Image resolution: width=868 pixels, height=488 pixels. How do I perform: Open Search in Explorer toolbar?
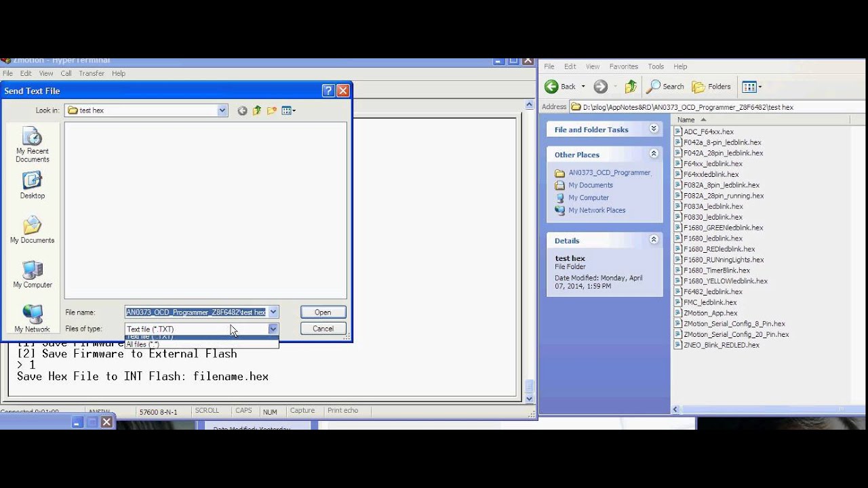(665, 87)
